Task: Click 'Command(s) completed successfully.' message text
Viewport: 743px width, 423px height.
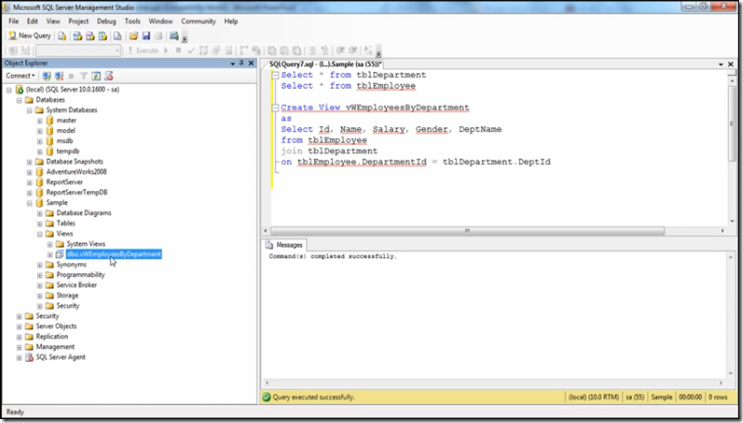Action: point(333,256)
